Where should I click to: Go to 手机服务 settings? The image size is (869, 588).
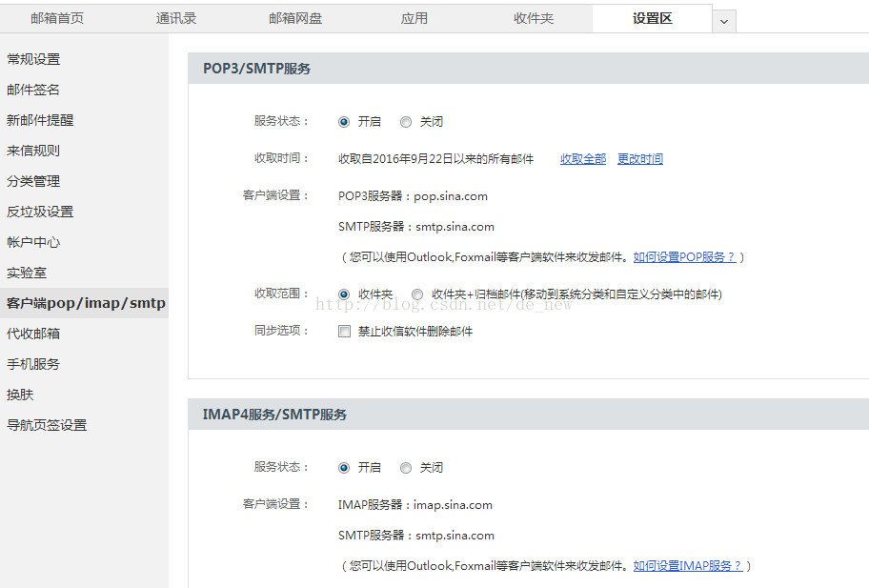(33, 364)
